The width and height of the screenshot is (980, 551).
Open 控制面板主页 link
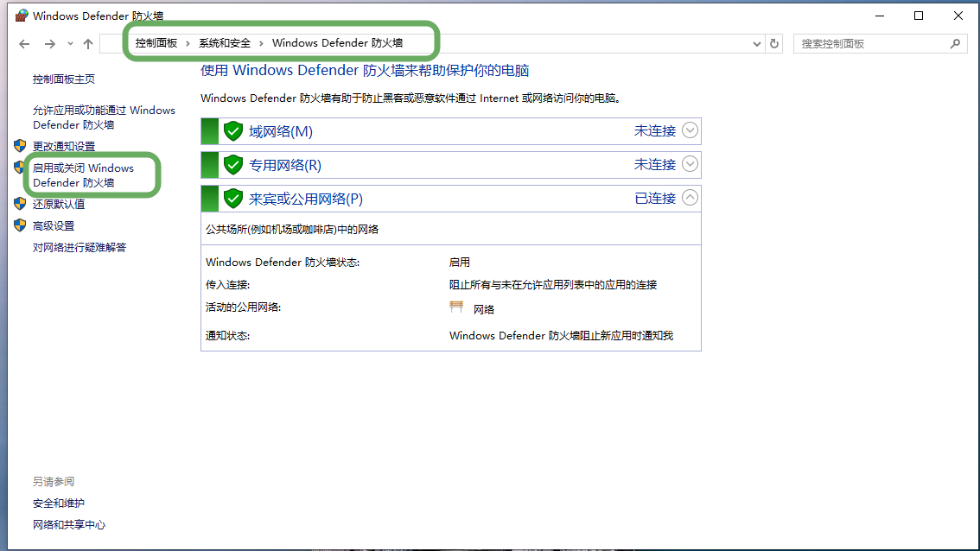[64, 79]
